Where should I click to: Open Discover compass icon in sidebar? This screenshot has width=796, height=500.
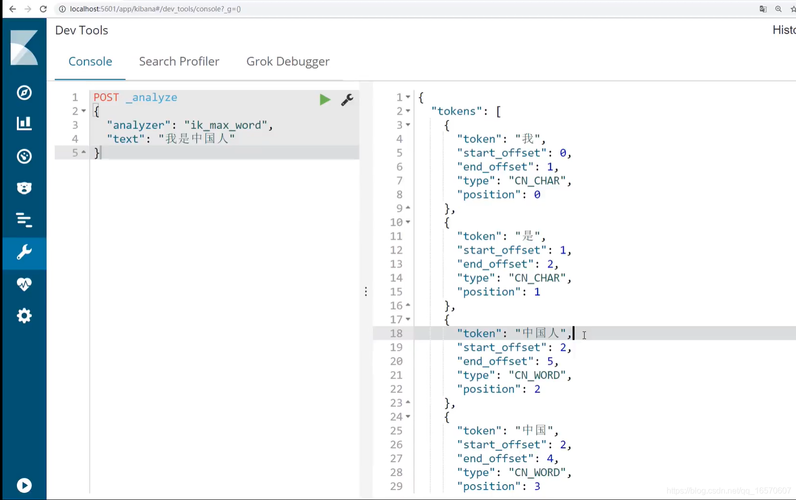tap(24, 93)
